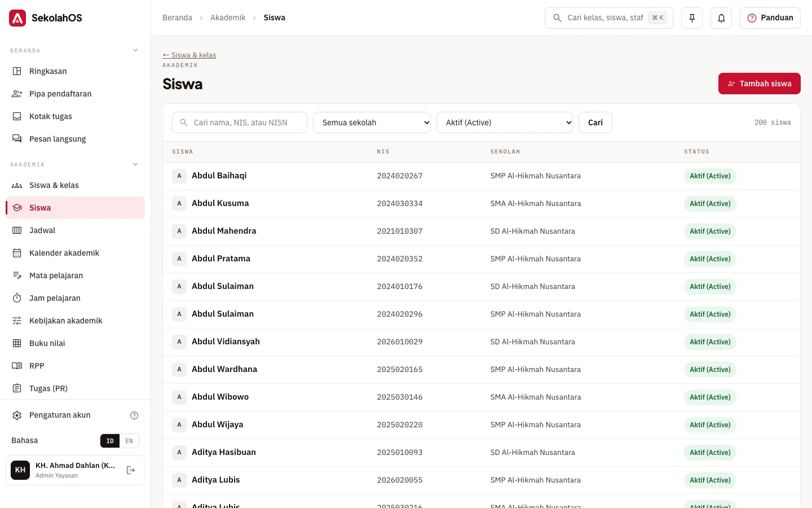
Task: Click the pin icon in top bar
Action: [692, 18]
